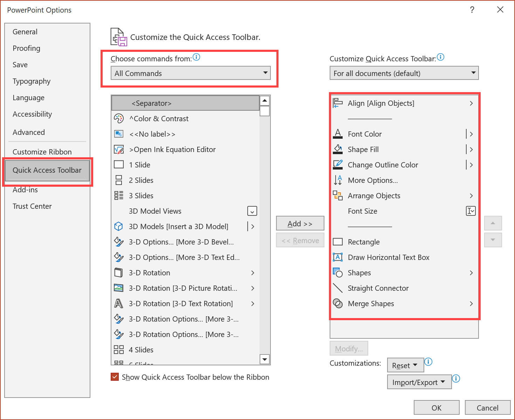Click the 4 Slides grid icon
This screenshot has height=420, width=515.
(x=119, y=350)
